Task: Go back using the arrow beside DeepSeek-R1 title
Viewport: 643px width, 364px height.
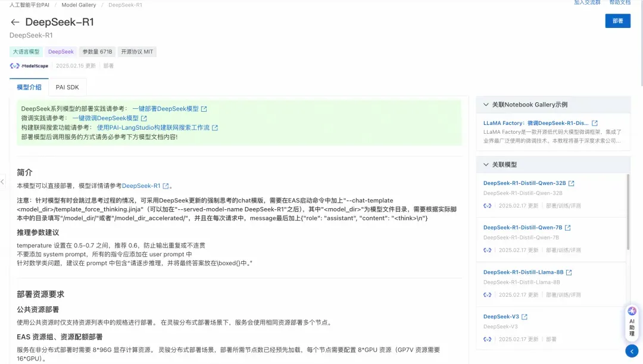Action: click(15, 22)
